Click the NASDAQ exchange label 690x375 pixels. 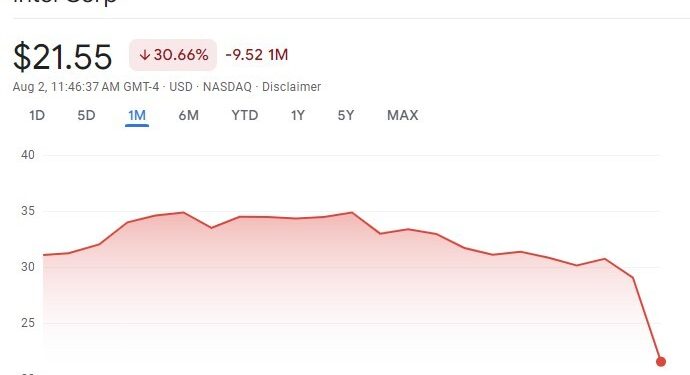(x=227, y=87)
